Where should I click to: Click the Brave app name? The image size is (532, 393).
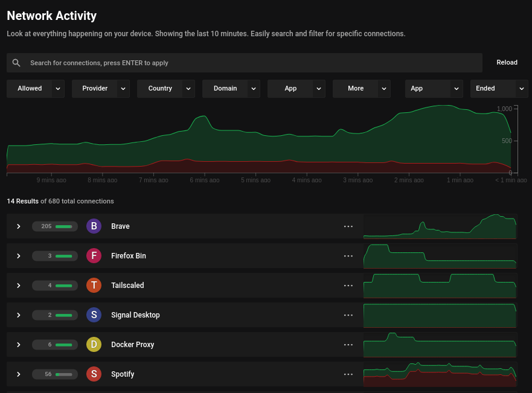click(x=120, y=226)
